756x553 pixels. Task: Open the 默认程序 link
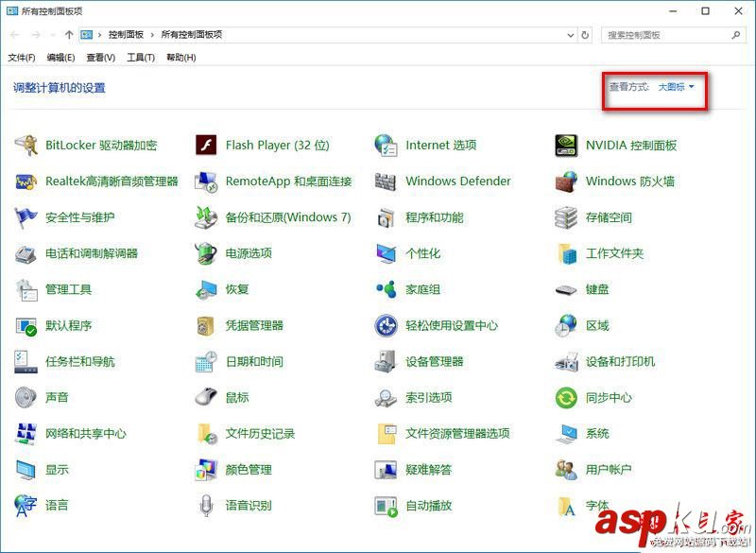coord(68,325)
